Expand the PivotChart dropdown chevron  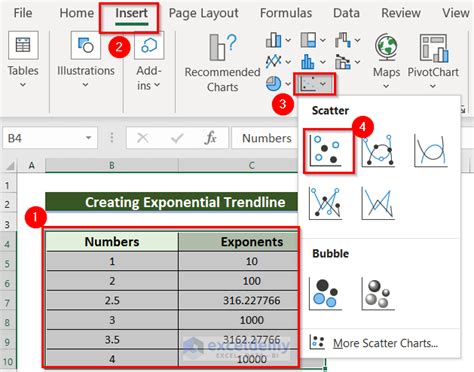(x=433, y=86)
